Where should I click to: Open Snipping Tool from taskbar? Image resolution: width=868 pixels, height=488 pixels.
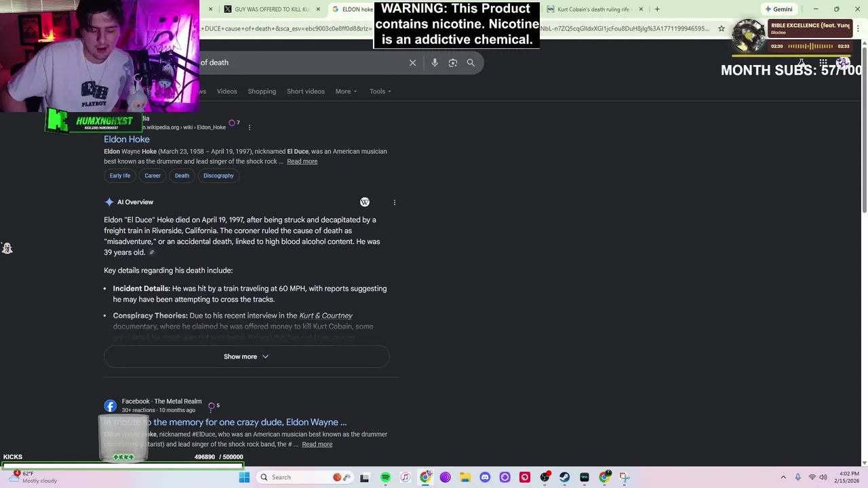(x=624, y=477)
